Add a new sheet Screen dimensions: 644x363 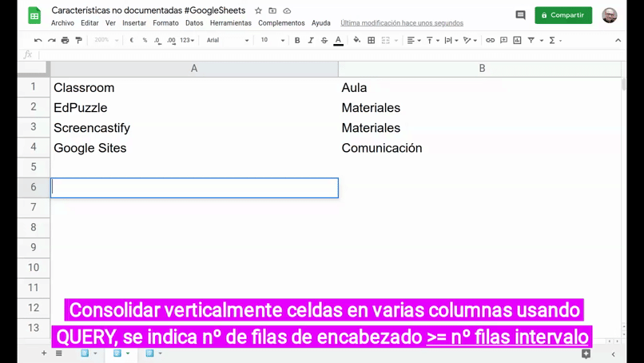(43, 353)
